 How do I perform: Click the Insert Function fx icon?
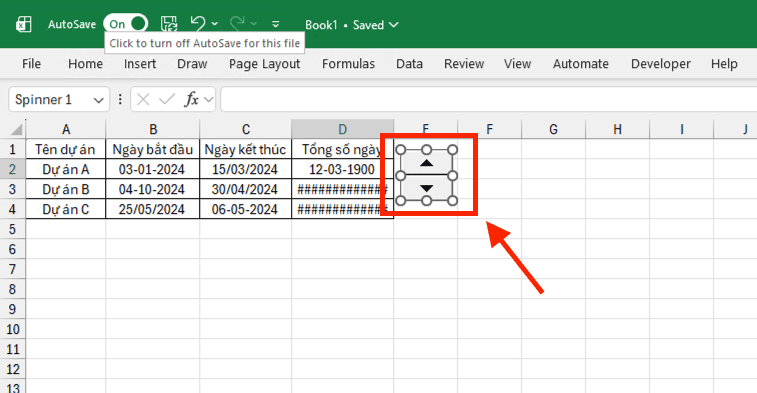pos(192,99)
